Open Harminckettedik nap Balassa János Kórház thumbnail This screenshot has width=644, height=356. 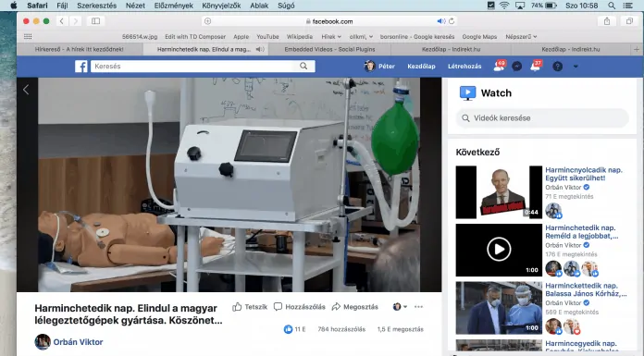(x=499, y=308)
